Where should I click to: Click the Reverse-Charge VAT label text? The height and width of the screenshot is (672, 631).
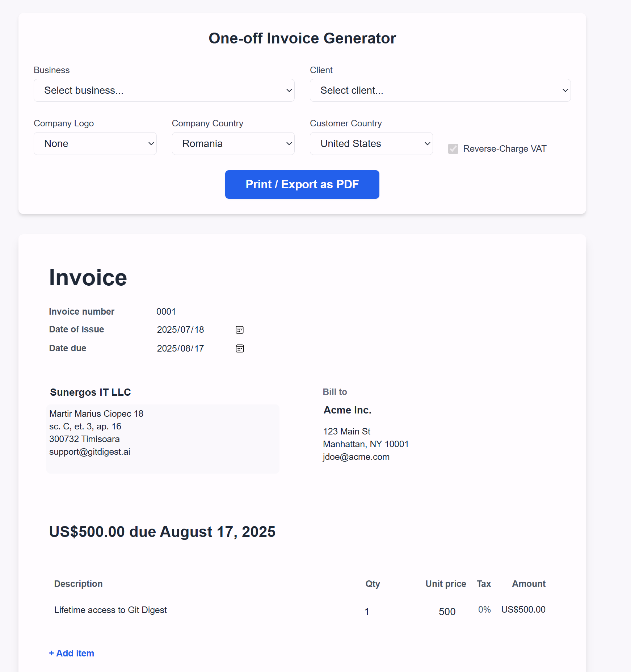pos(505,149)
